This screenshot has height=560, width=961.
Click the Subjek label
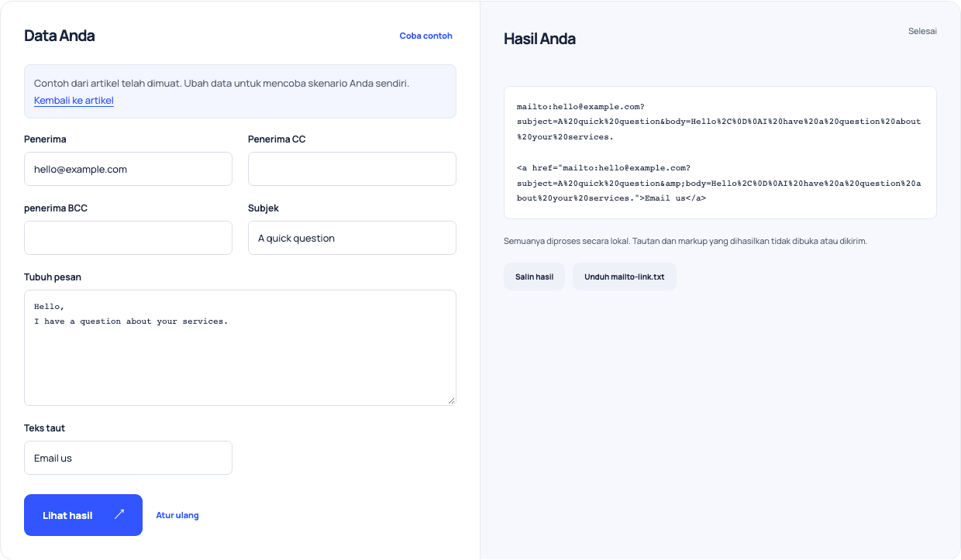click(263, 208)
